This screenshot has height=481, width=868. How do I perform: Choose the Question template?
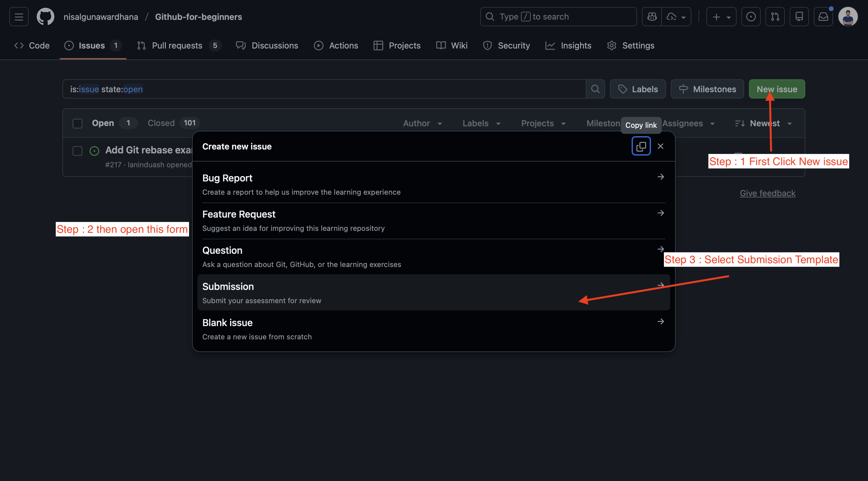[434, 257]
